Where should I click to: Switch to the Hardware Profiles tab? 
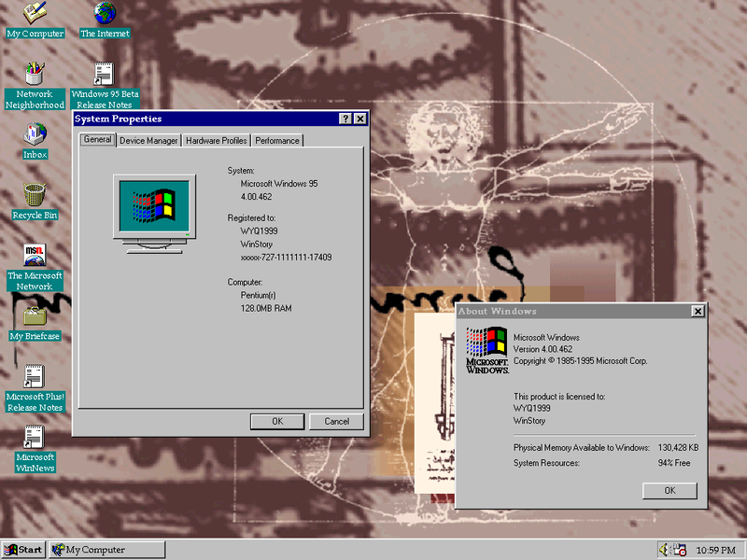tap(216, 140)
